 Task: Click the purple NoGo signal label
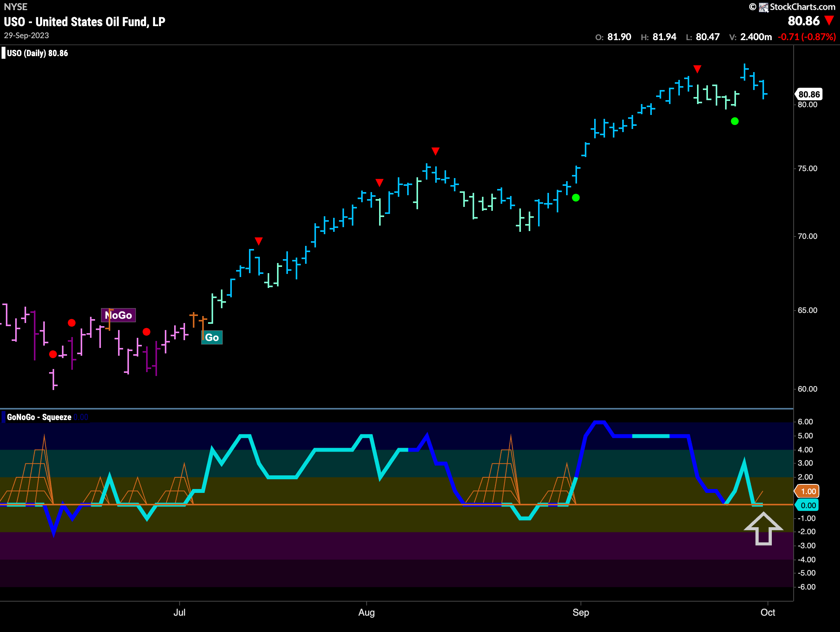coord(118,315)
